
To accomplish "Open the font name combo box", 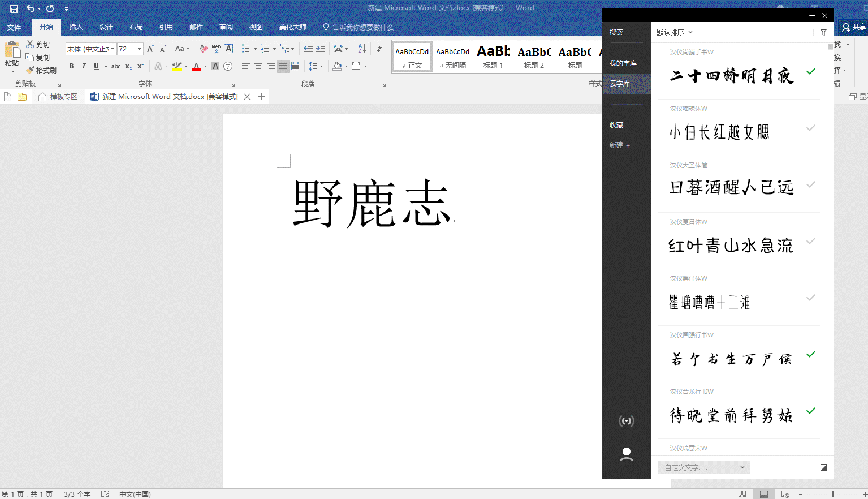I will point(90,49).
